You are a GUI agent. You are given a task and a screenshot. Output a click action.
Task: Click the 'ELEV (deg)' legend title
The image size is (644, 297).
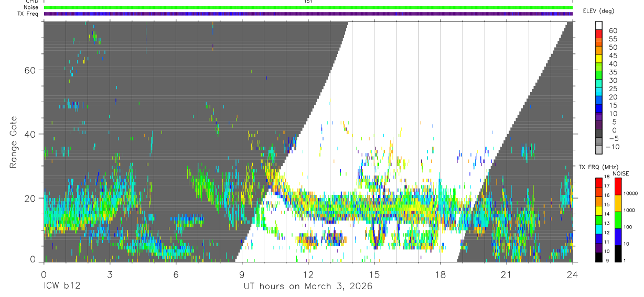coord(599,11)
